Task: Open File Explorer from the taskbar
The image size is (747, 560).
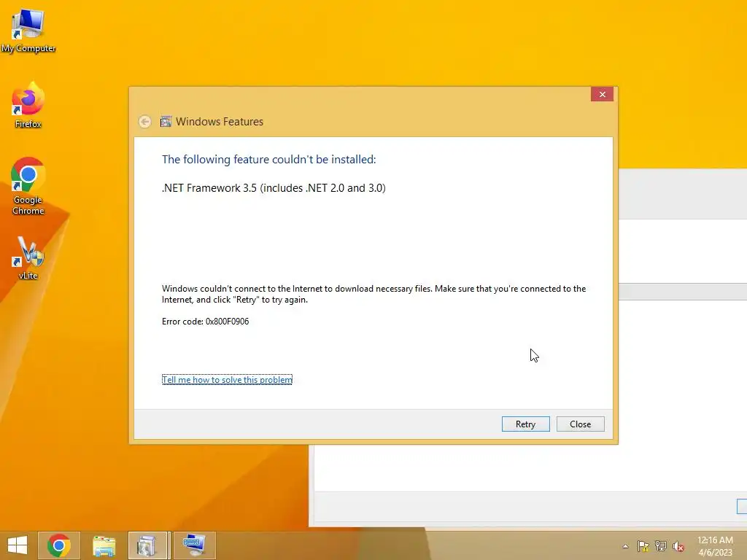Action: point(104,545)
